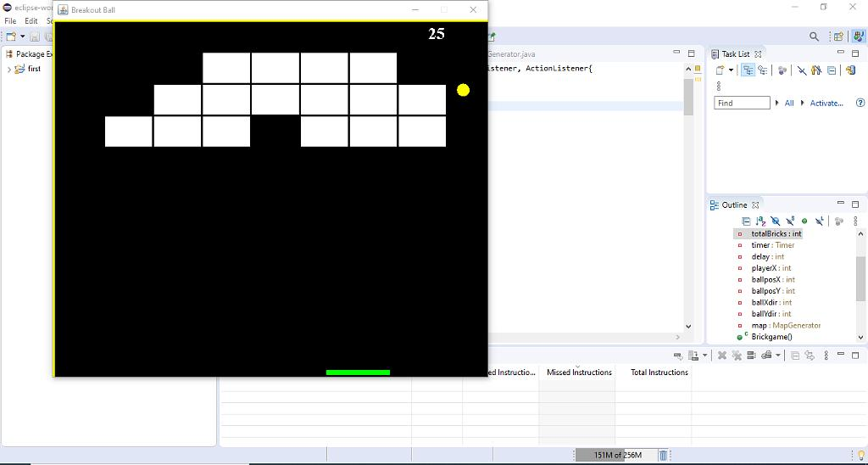Click the New Task icon in Task List

pyautogui.click(x=721, y=70)
